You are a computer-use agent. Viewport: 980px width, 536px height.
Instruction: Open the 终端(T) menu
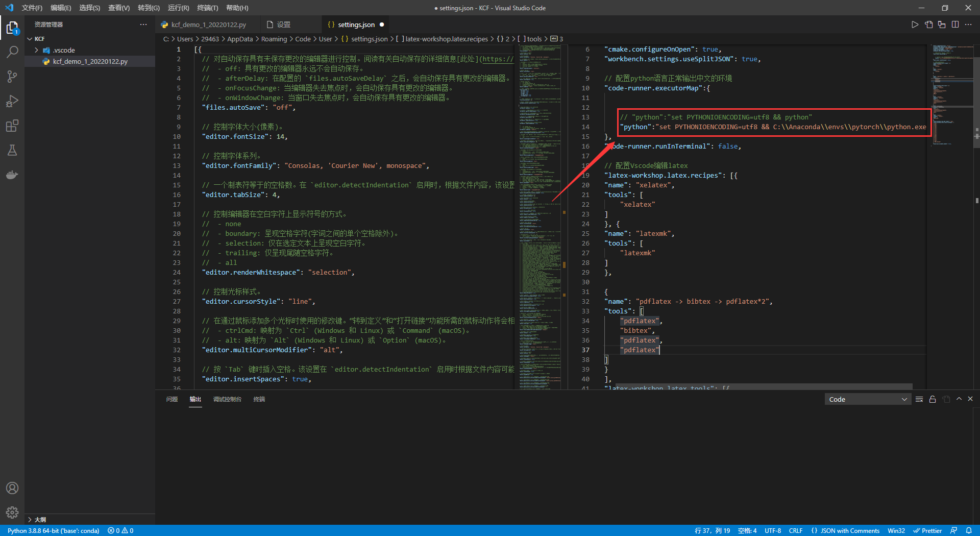[207, 8]
